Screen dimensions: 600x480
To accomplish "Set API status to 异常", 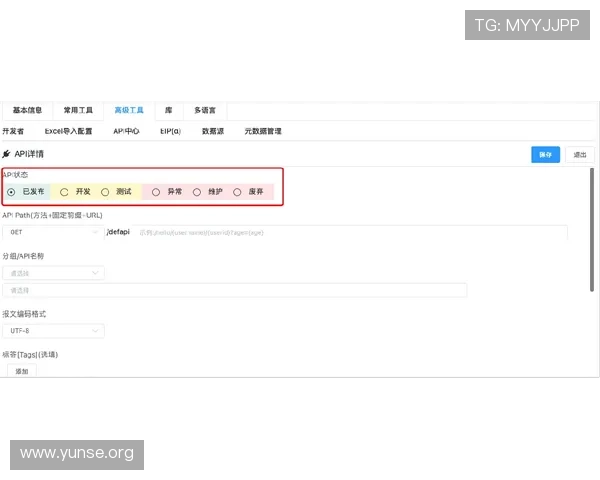I will [x=156, y=191].
